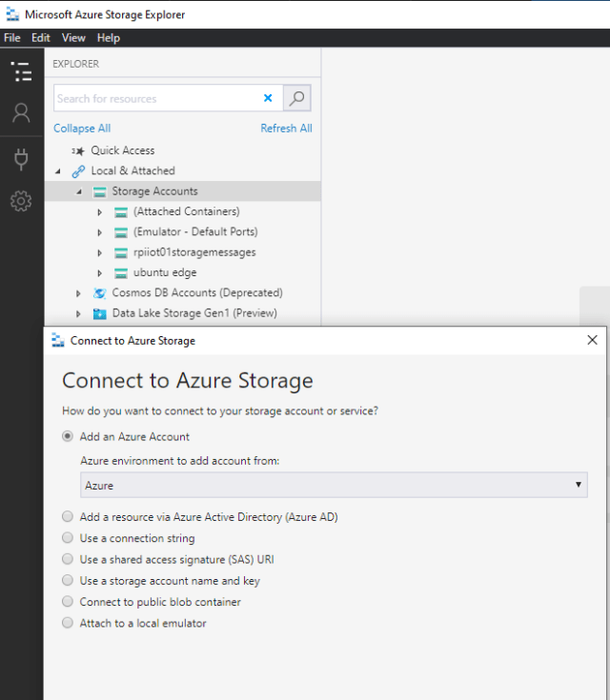Screen dimensions: 610x700
Task: Click the magnifier search button
Action: (x=297, y=98)
